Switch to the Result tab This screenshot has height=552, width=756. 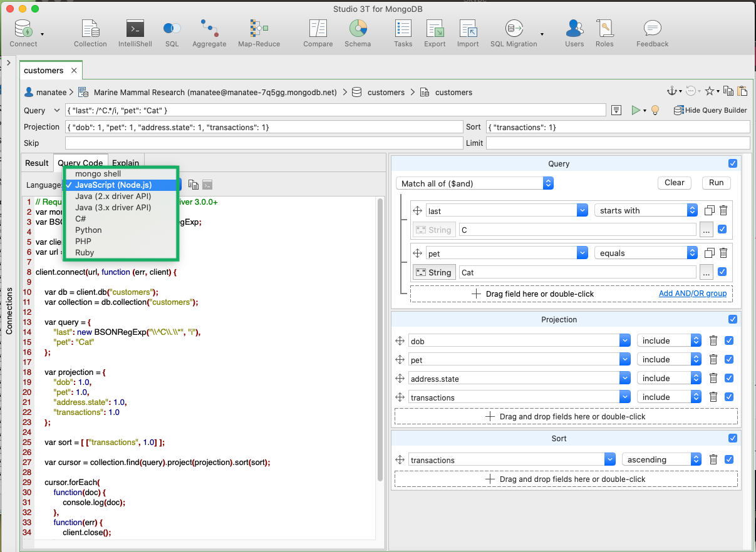37,163
